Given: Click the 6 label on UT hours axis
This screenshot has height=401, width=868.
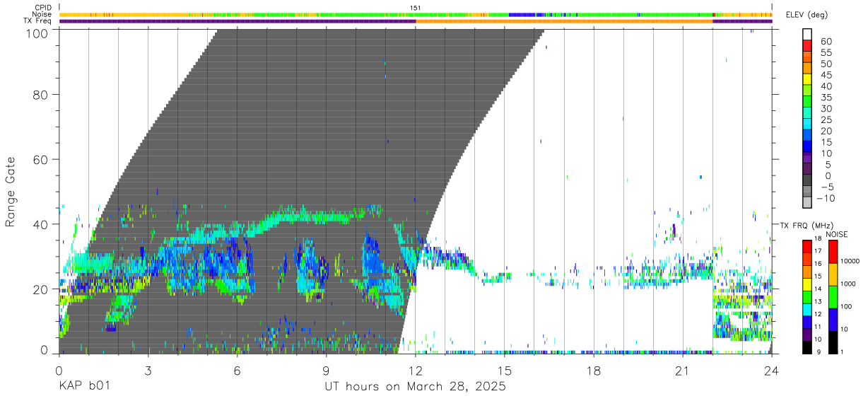Looking at the screenshot, I should tap(237, 370).
